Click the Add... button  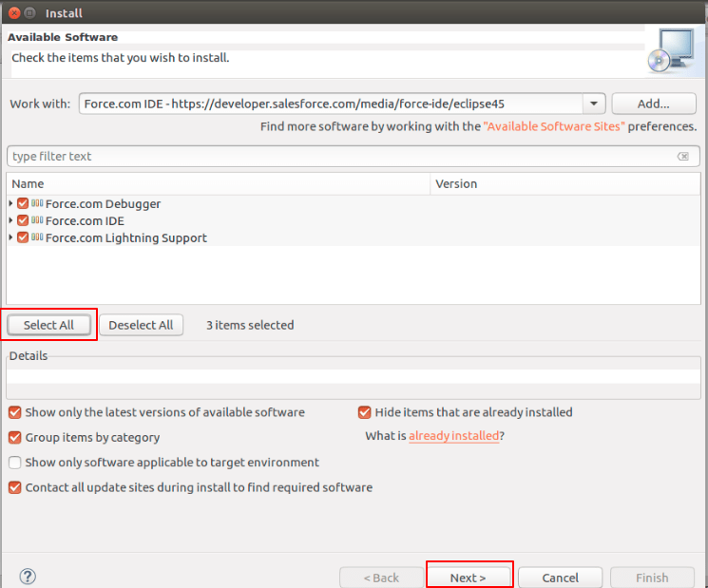[654, 104]
